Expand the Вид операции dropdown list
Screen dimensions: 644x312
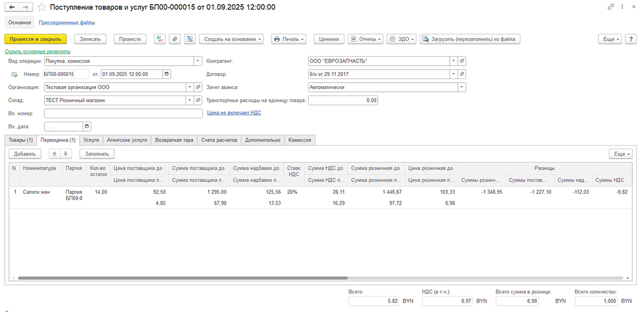click(x=198, y=61)
